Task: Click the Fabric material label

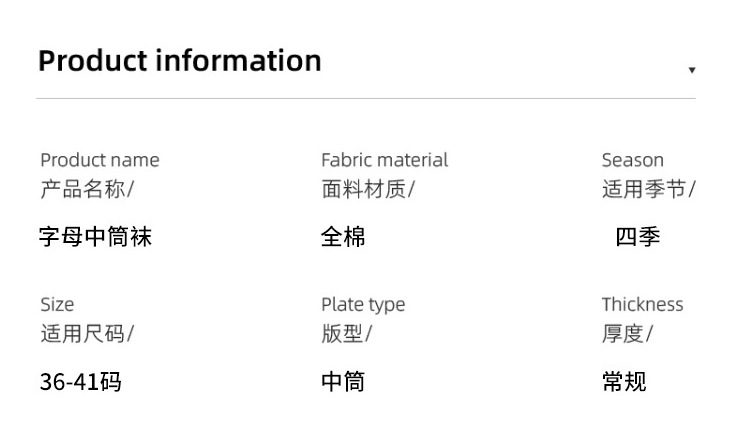Action: click(384, 160)
